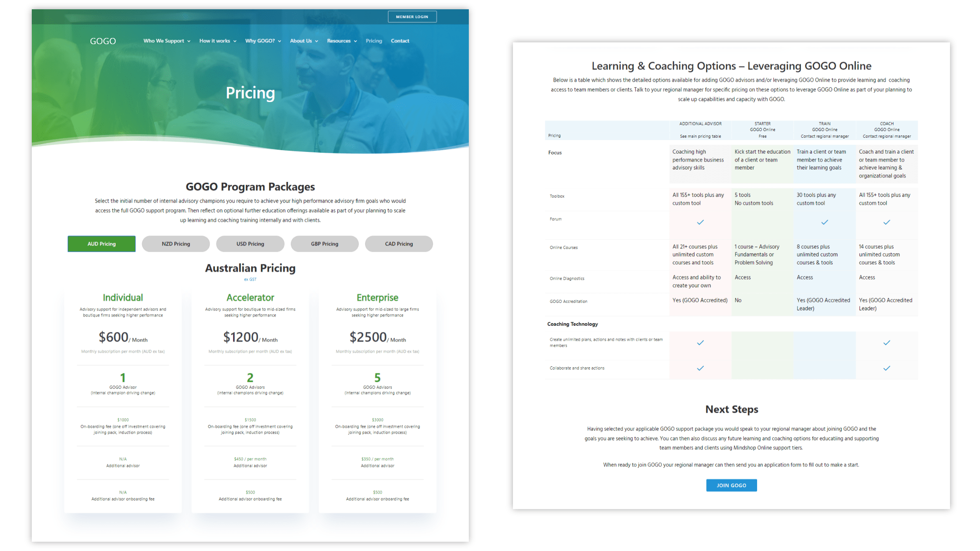
Task: Click the Join GOGO button
Action: (x=731, y=485)
